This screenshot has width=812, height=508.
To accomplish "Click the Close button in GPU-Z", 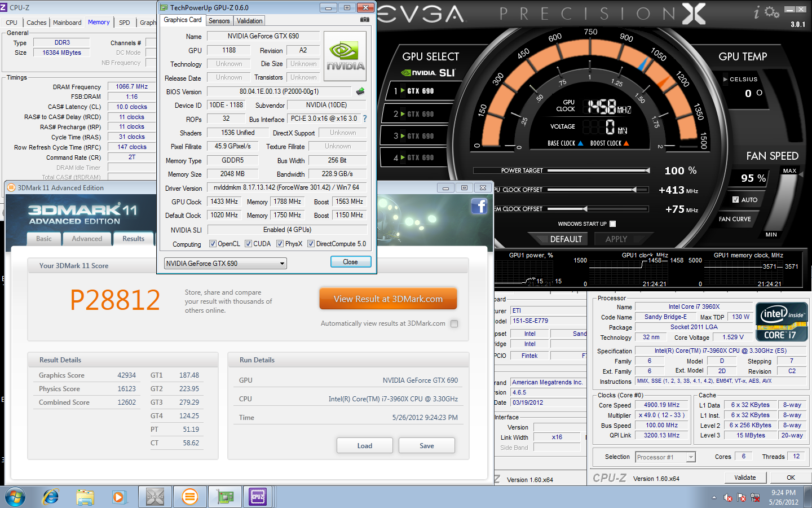I will 350,262.
